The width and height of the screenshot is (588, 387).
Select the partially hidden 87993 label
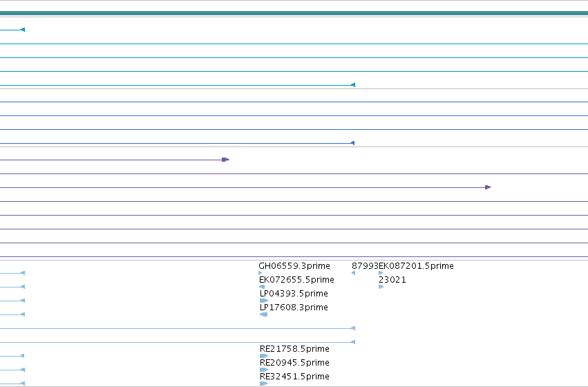click(365, 266)
